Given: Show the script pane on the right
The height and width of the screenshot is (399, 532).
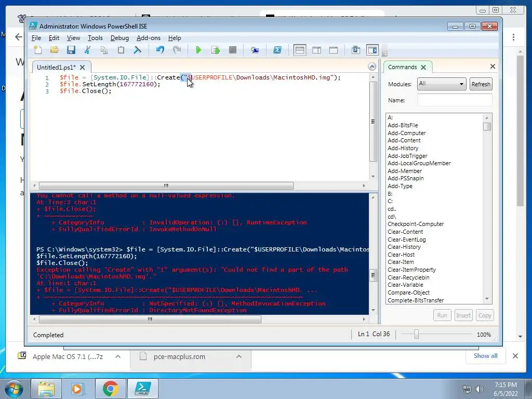Looking at the screenshot, I should 316,50.
